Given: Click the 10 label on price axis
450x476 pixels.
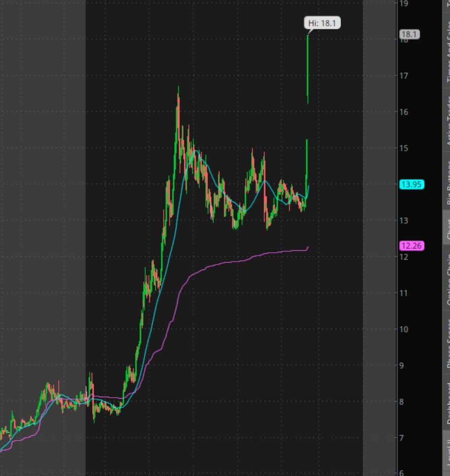Looking at the screenshot, I should (x=404, y=329).
